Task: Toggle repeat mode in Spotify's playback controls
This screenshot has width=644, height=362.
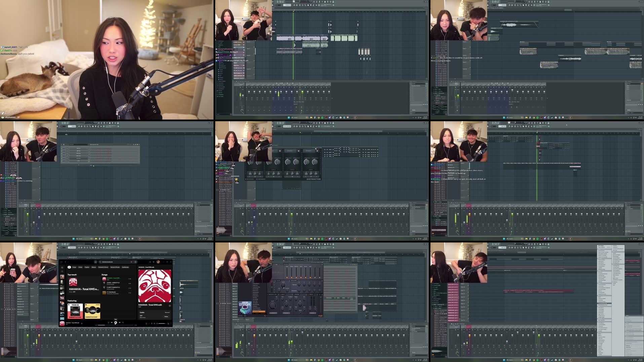Action: click(123, 323)
